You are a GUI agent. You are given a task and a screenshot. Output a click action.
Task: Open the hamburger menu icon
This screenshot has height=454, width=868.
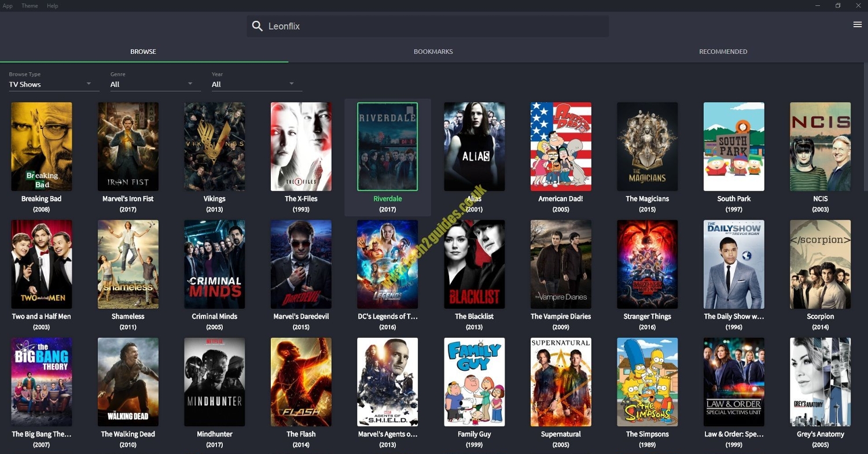858,24
